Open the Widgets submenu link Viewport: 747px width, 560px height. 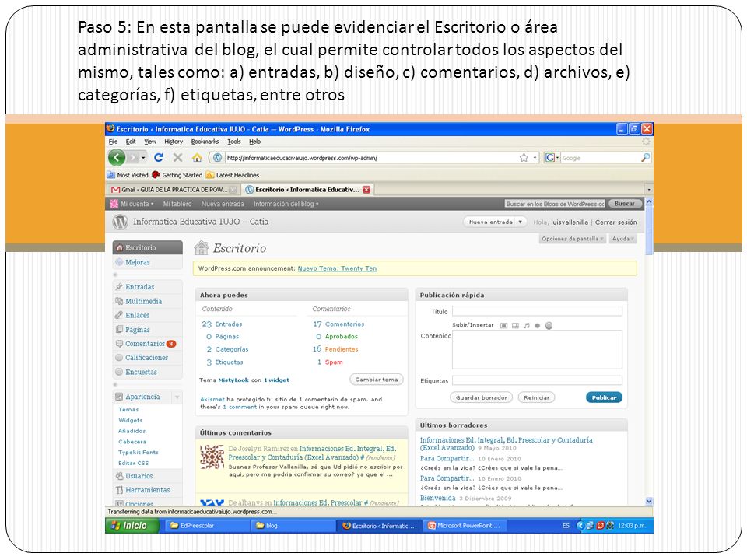tap(131, 421)
